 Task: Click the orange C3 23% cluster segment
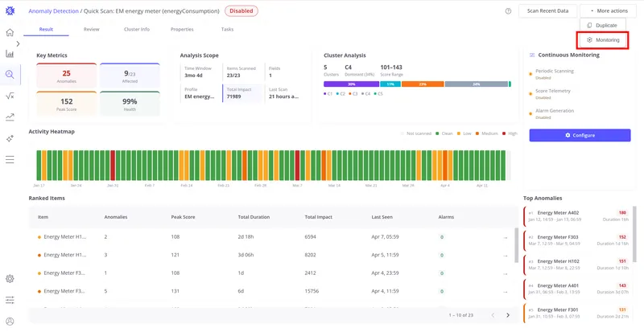[423, 84]
